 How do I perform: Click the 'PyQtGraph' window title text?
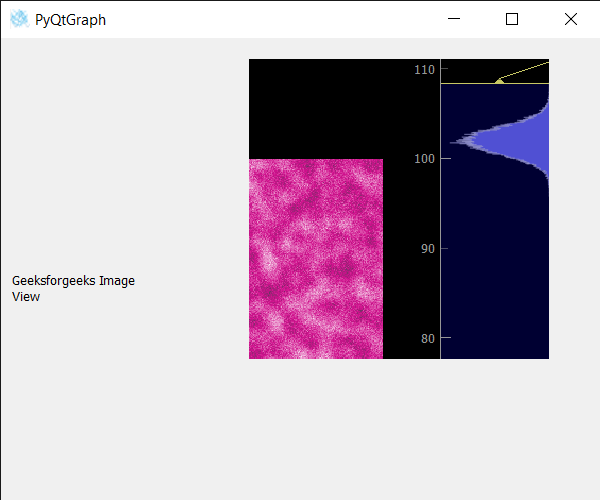70,20
